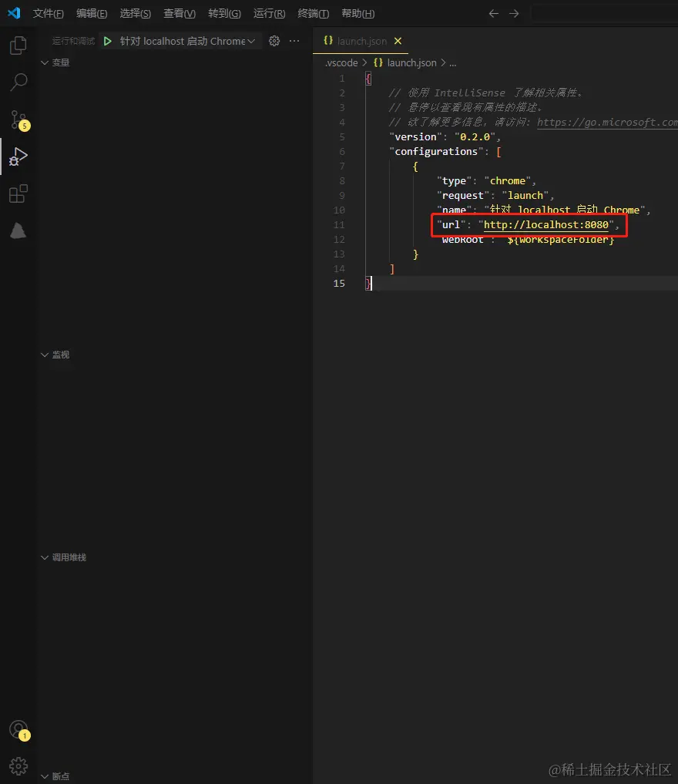This screenshot has height=784, width=678.
Task: Open the go.microsoft.com link in comment
Action: pyautogui.click(x=607, y=122)
